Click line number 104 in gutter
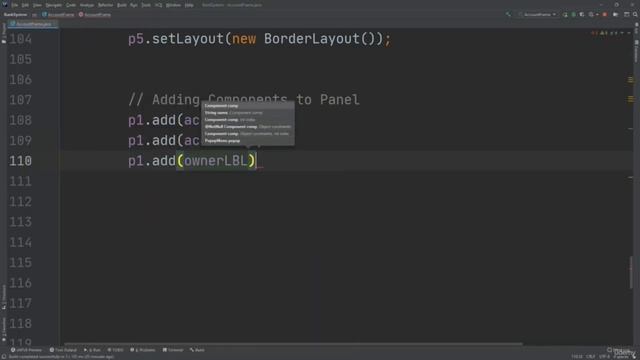 pyautogui.click(x=20, y=39)
